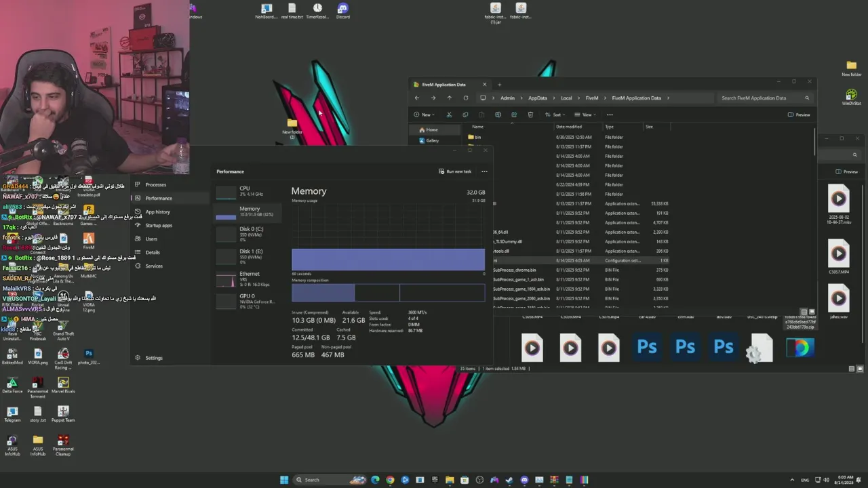868x488 pixels.
Task: Open BakkesMod desktop shortcut
Action: coord(12,357)
